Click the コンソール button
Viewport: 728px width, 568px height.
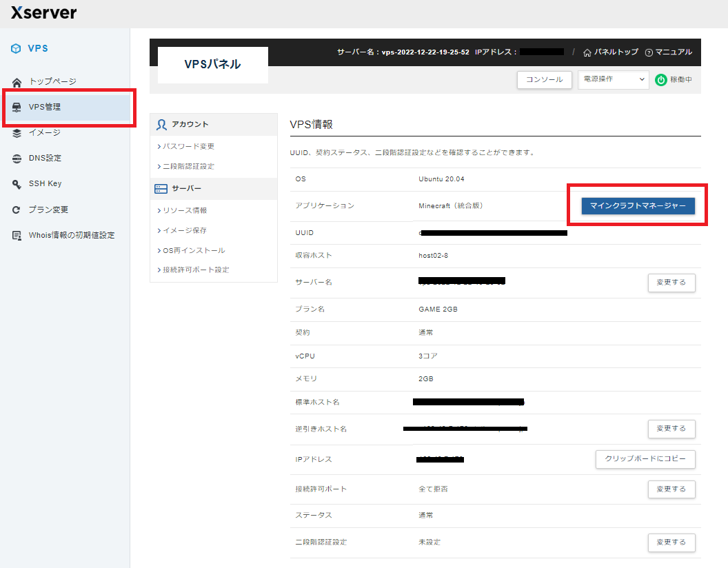click(545, 80)
